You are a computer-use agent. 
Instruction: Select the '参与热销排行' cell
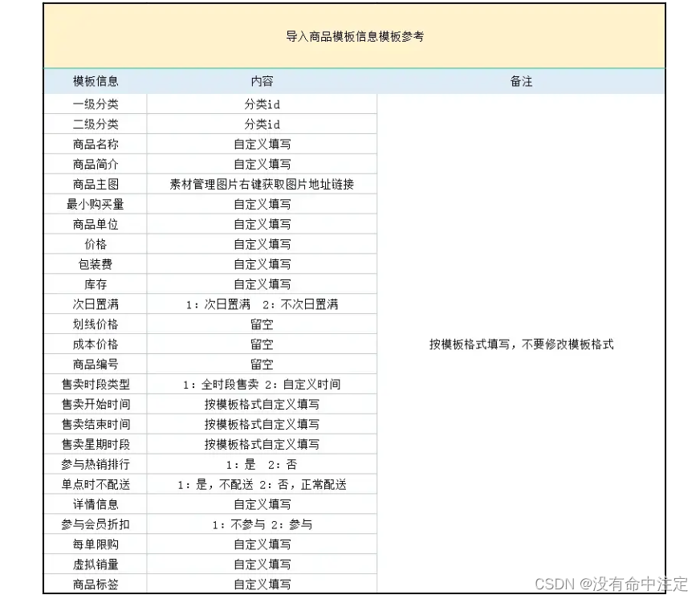tap(96, 465)
